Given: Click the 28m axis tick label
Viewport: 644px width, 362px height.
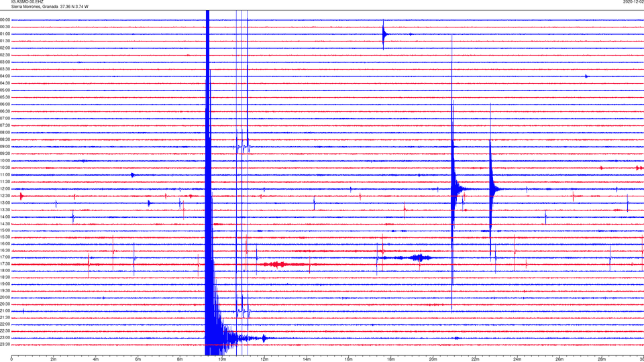Looking at the screenshot, I should (x=602, y=359).
